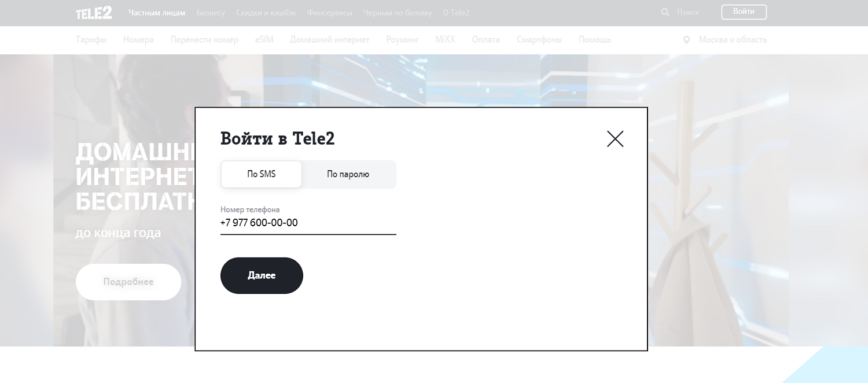Open the Тарифы menu item
868x383 pixels.
(x=91, y=40)
